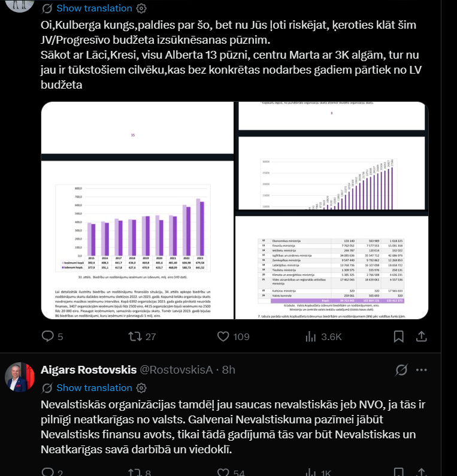
Task: Open translation settings gear on Rostovskis tweet
Action: 141,387
